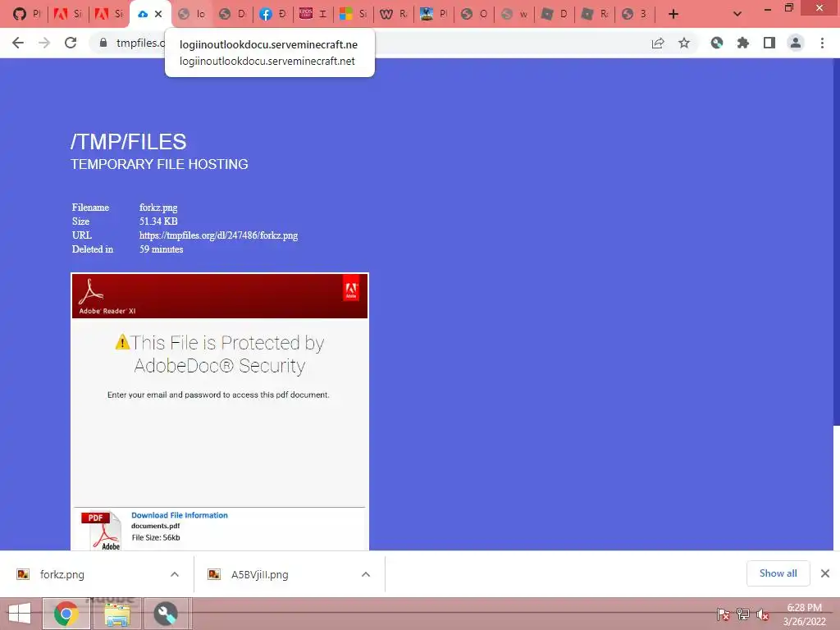This screenshot has height=630, width=840.
Task: Click the /TMP/FILES site title
Action: (129, 142)
